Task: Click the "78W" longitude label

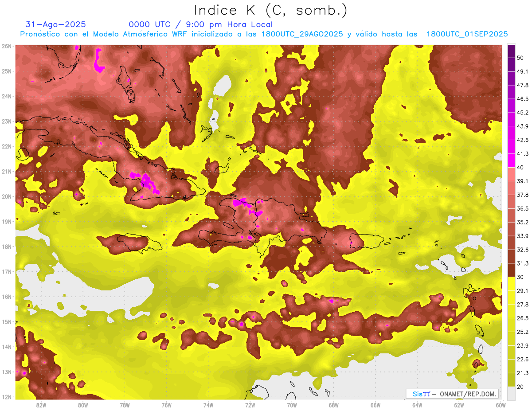Action: pos(125,405)
